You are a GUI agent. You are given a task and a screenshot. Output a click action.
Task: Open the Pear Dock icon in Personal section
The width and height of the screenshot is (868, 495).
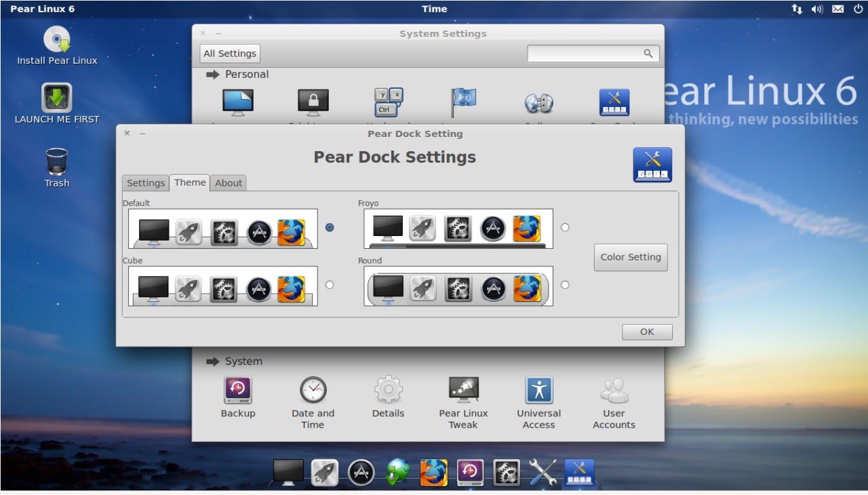(614, 102)
